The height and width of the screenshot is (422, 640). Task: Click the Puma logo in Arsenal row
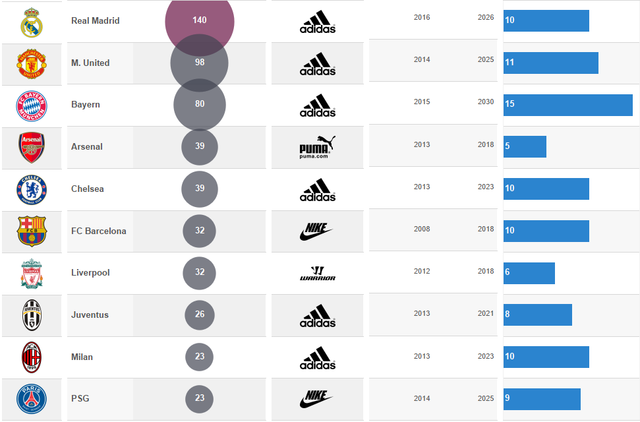tap(317, 147)
